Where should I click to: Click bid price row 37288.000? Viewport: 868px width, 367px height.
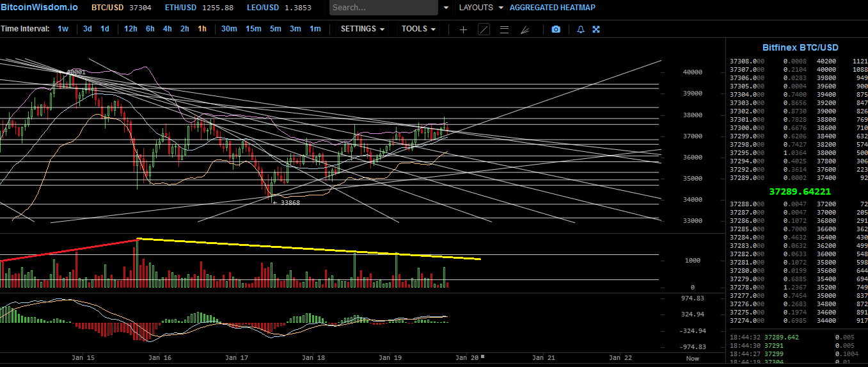click(798, 204)
